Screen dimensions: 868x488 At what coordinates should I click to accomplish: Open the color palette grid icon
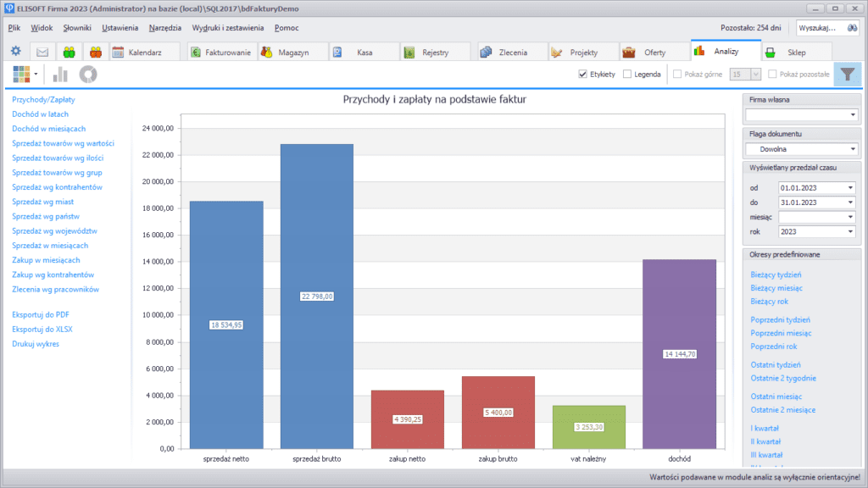(21, 75)
